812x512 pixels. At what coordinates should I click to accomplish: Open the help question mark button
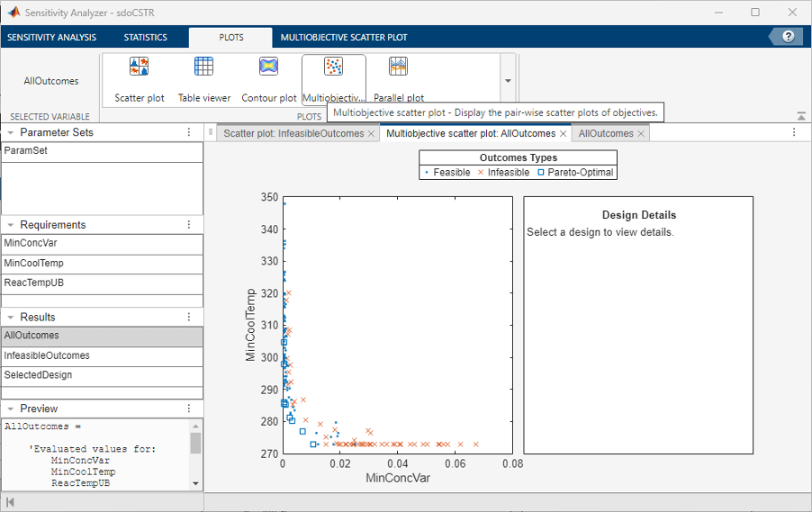[788, 37]
